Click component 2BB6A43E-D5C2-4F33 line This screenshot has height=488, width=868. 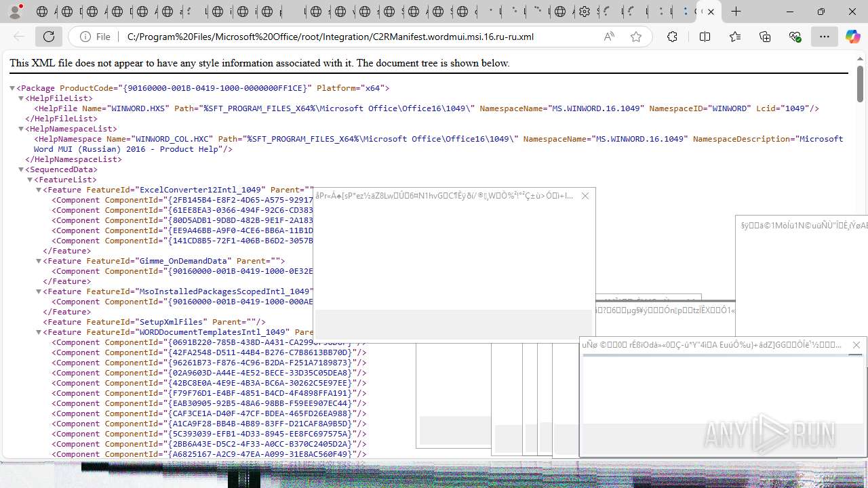(x=209, y=444)
